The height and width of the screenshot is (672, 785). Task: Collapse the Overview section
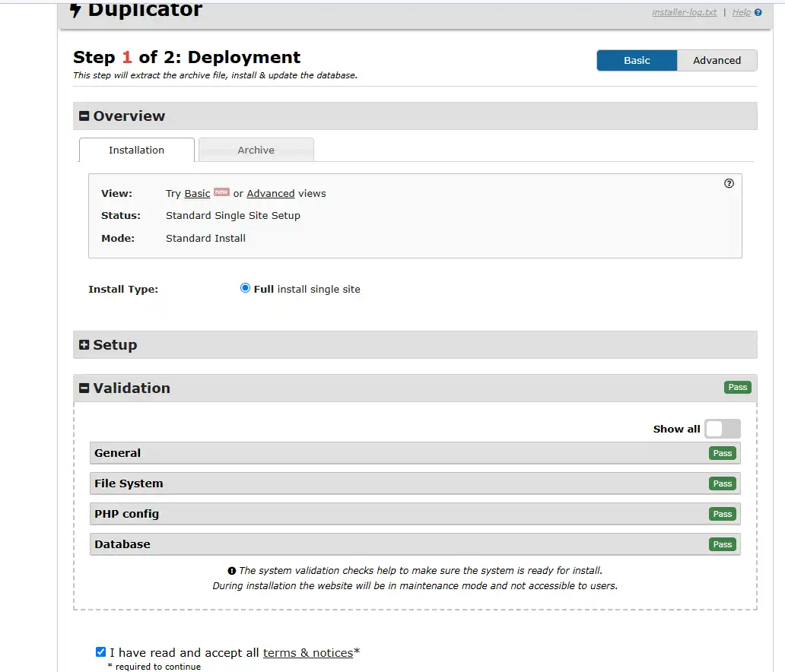coord(84,116)
